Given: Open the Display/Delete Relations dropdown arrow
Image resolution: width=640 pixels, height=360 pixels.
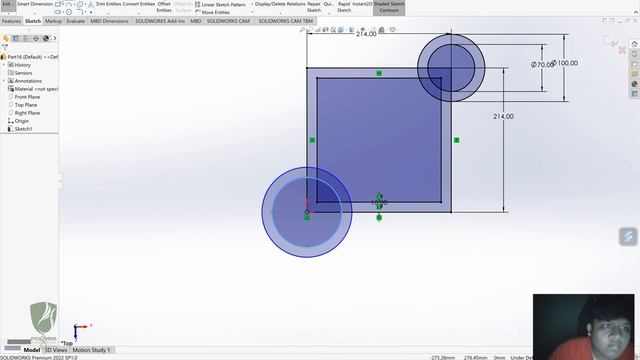Looking at the screenshot, I should click(280, 13).
